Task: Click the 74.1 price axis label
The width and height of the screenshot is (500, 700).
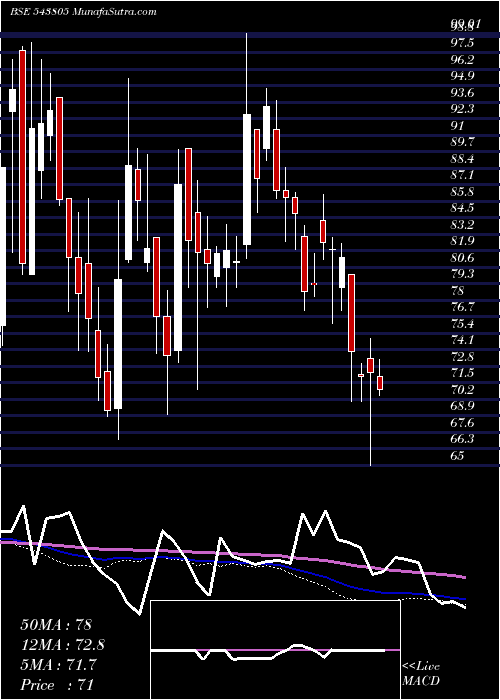Action: point(462,340)
